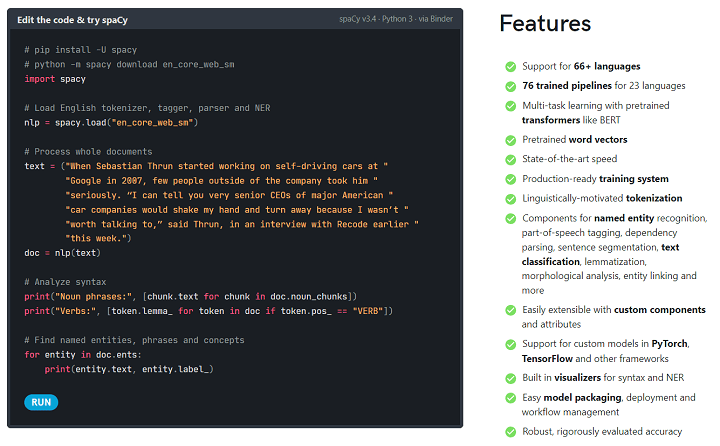Click the checkmark icon beside 'Multi-task learning'
The image size is (720, 446).
click(x=511, y=106)
